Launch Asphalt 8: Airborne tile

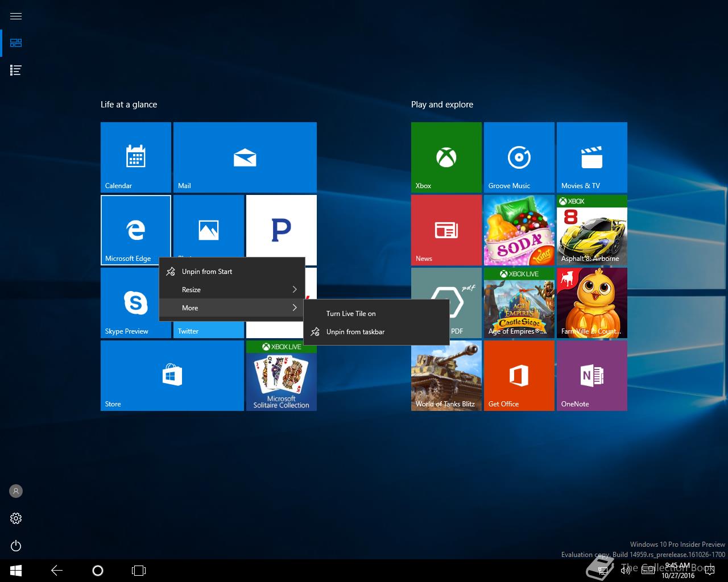click(592, 230)
